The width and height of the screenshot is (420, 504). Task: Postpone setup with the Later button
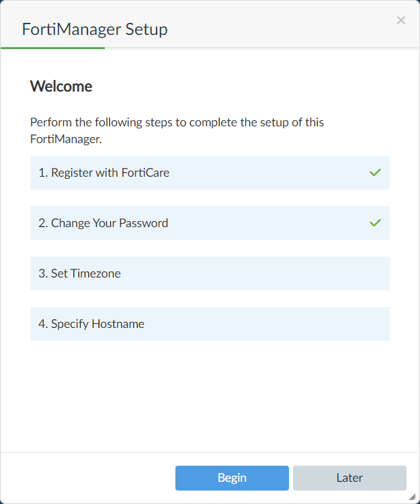click(x=349, y=478)
